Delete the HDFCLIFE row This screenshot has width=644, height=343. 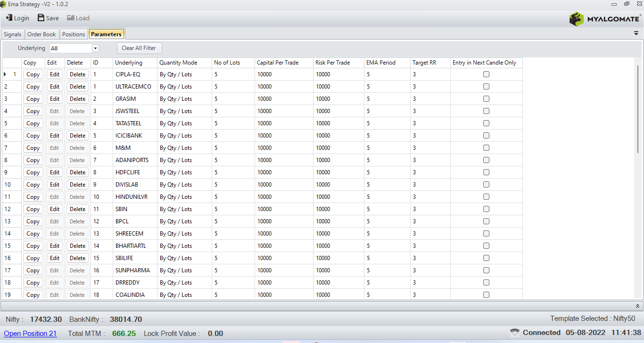click(x=77, y=172)
